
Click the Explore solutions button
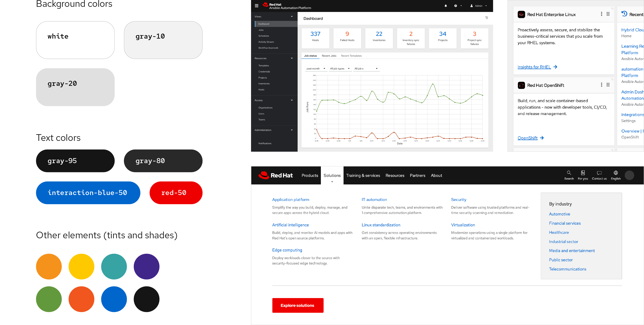click(298, 305)
